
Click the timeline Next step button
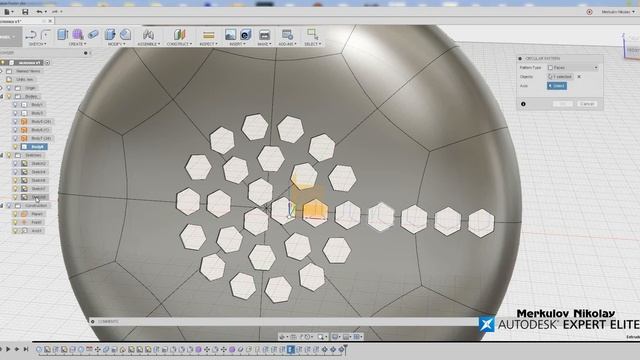click(x=17, y=349)
